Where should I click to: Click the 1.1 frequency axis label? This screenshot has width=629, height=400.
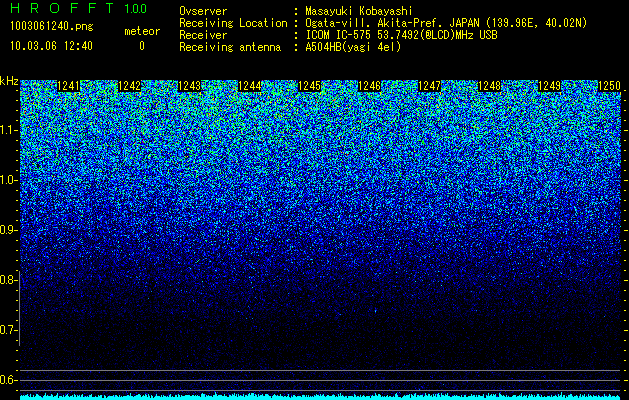8,130
